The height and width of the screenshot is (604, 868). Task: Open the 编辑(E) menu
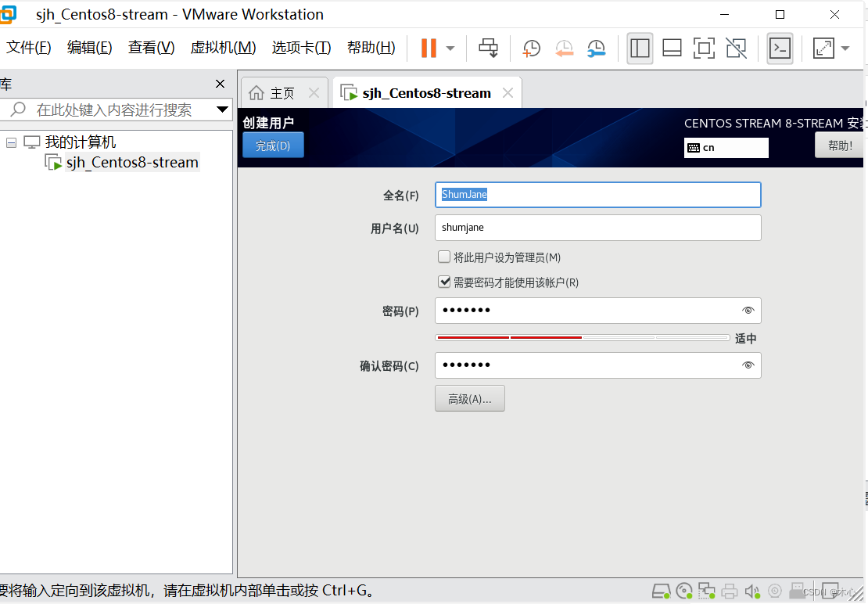(90, 48)
